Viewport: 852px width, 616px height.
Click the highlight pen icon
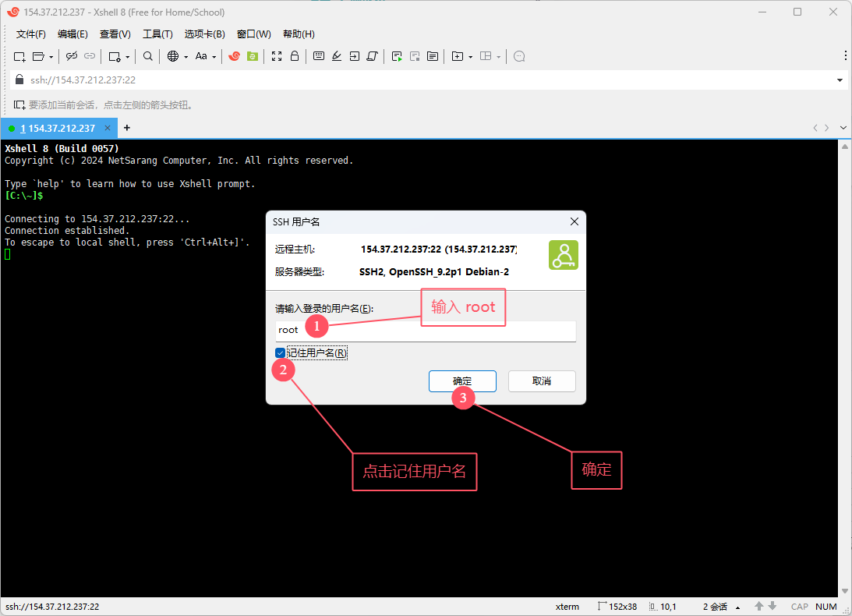(337, 56)
